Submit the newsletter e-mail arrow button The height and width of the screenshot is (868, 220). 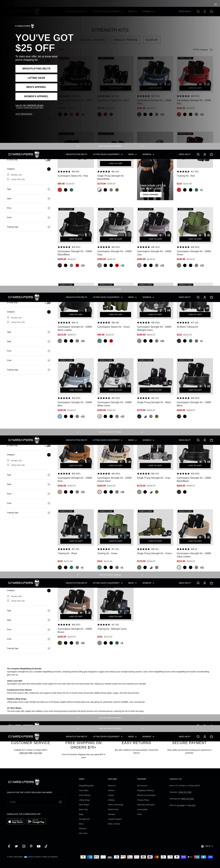click(60, 802)
